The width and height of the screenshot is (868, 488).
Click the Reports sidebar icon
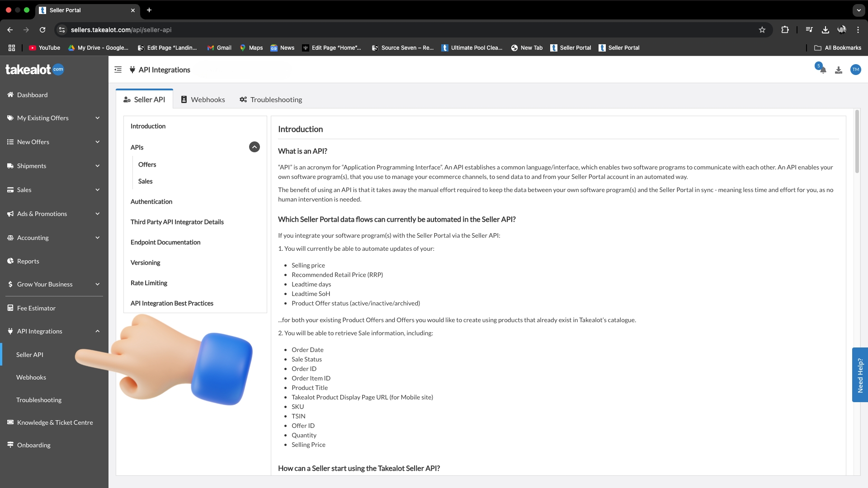tap(10, 261)
